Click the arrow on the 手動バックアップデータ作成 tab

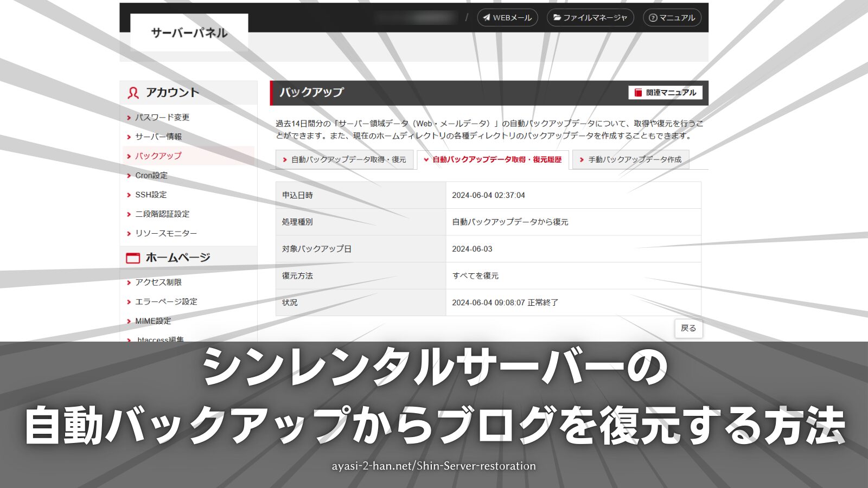[x=582, y=160]
